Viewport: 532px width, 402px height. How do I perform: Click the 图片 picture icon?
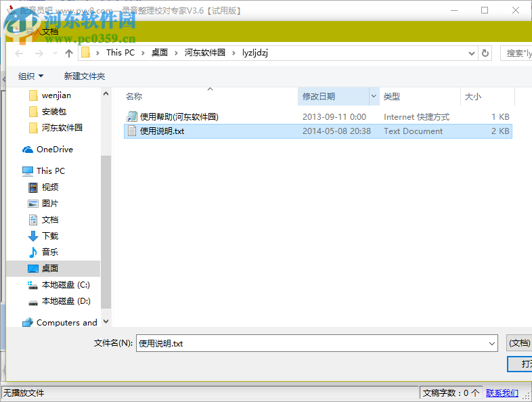point(33,204)
